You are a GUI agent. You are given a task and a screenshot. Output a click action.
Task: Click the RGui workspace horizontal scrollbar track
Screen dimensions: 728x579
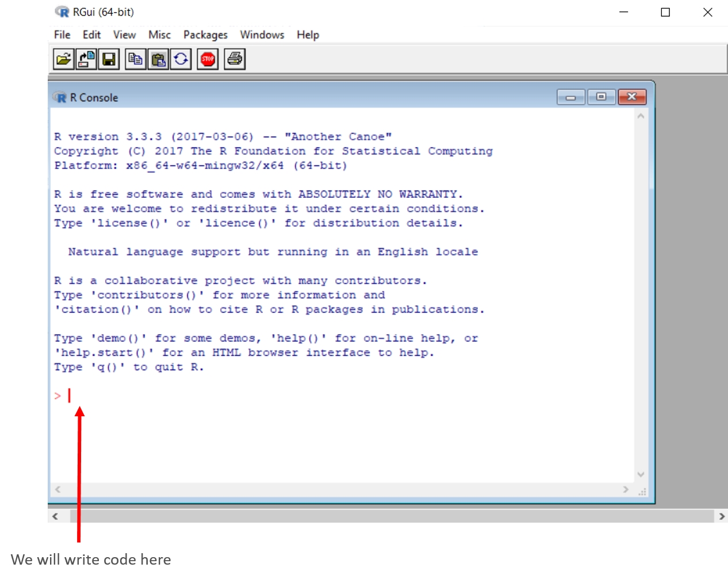tap(392, 516)
